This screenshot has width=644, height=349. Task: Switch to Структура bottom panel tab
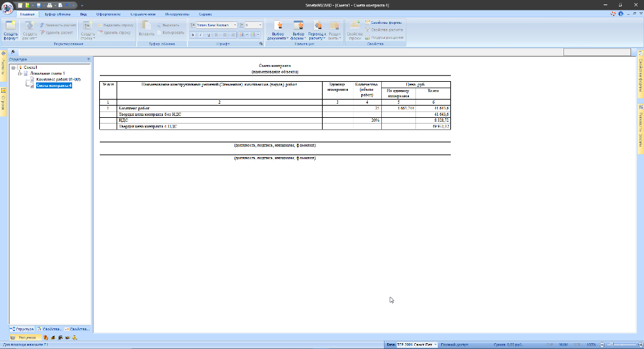coord(22,329)
